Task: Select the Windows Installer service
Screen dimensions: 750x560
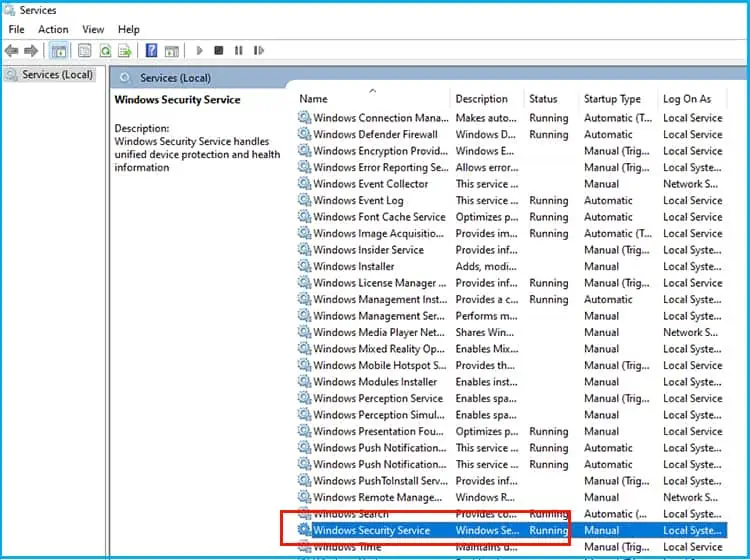Action: [512, 266]
